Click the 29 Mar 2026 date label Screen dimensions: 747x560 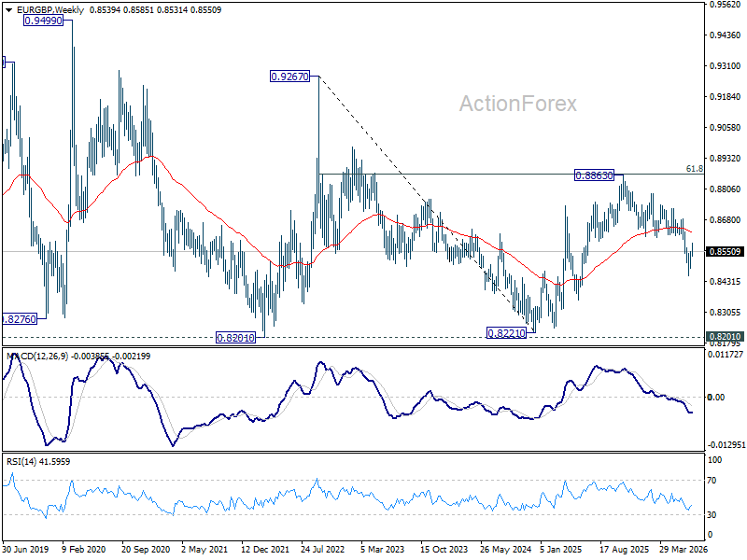tap(684, 549)
